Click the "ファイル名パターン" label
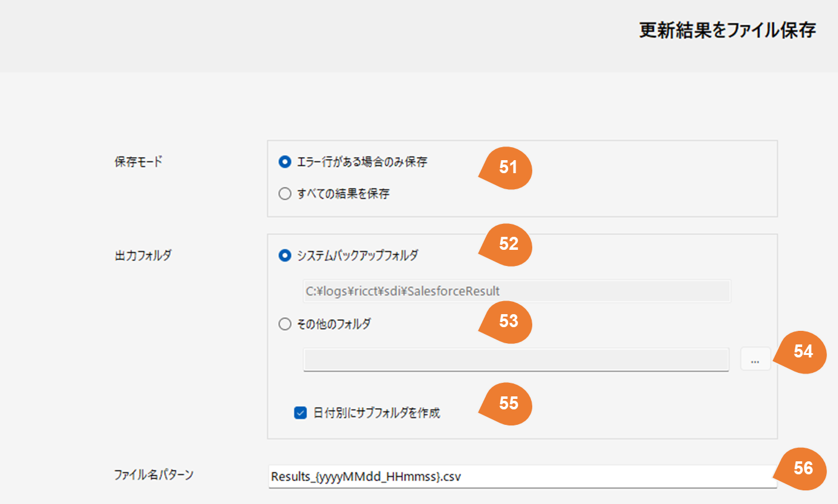Image resolution: width=838 pixels, height=504 pixels. [x=154, y=475]
